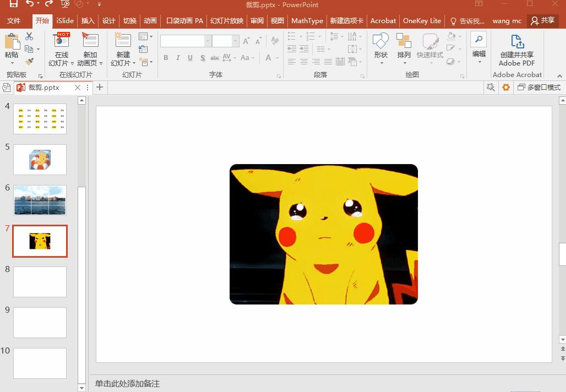Switch to the iSlide tab
Screen dimensions: 566x392
point(65,21)
